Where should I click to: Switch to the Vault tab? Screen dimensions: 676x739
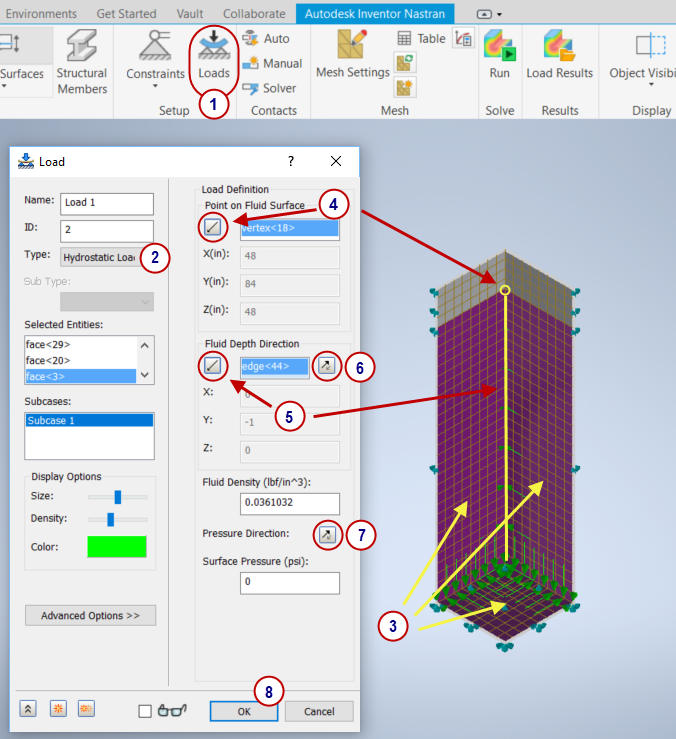(190, 14)
